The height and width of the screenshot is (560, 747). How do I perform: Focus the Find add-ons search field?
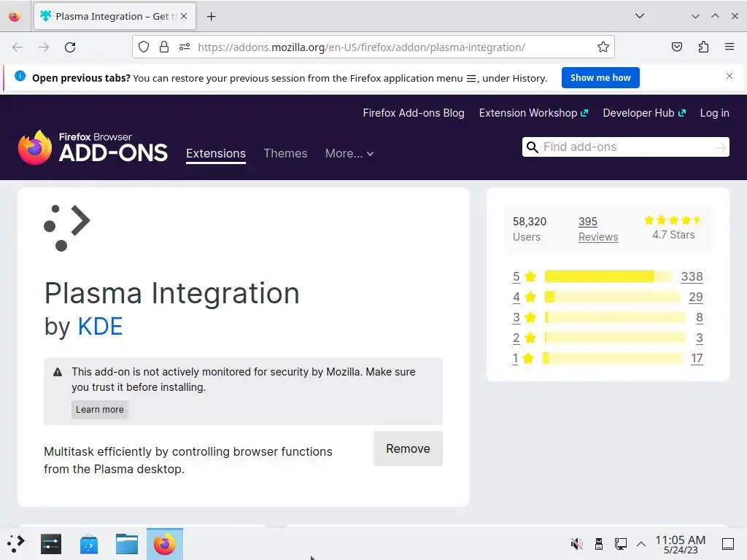tap(625, 147)
